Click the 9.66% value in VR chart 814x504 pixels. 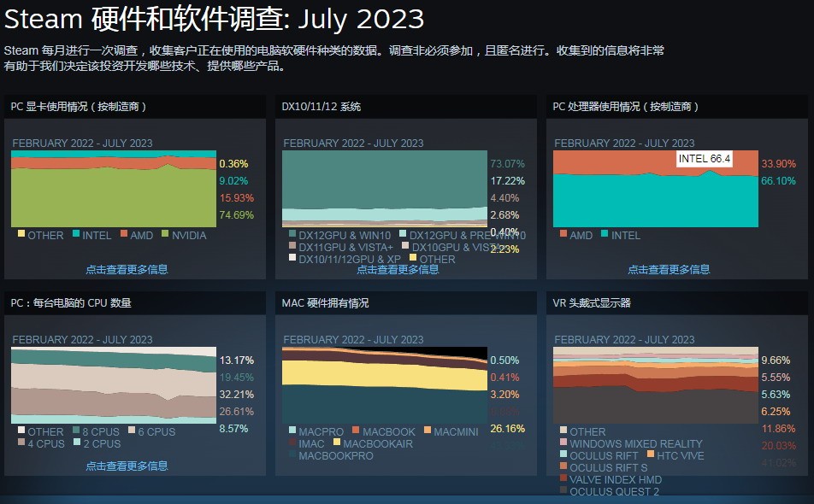(x=776, y=360)
